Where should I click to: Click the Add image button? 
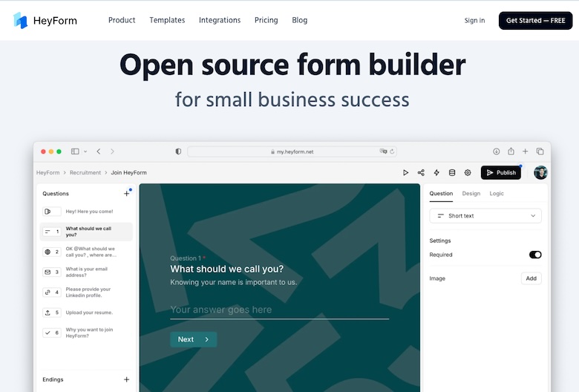(x=531, y=278)
